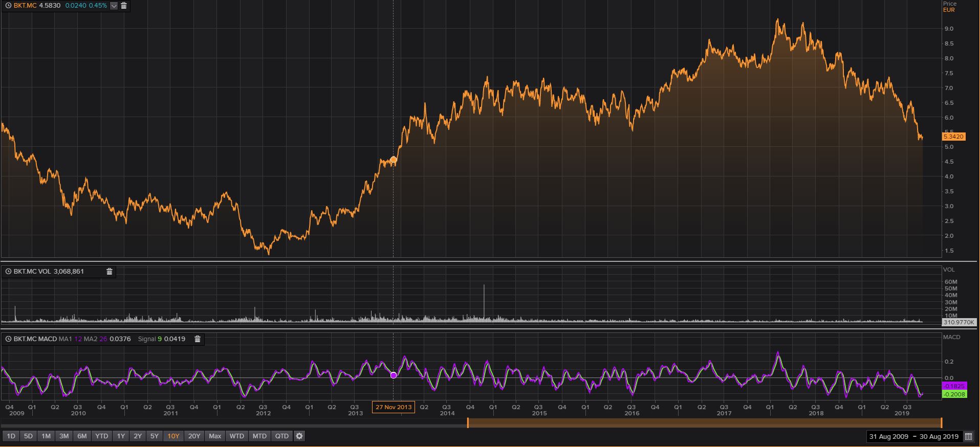Click the clock icon beside BKT.MC price
The width and height of the screenshot is (980, 447).
(8, 6)
